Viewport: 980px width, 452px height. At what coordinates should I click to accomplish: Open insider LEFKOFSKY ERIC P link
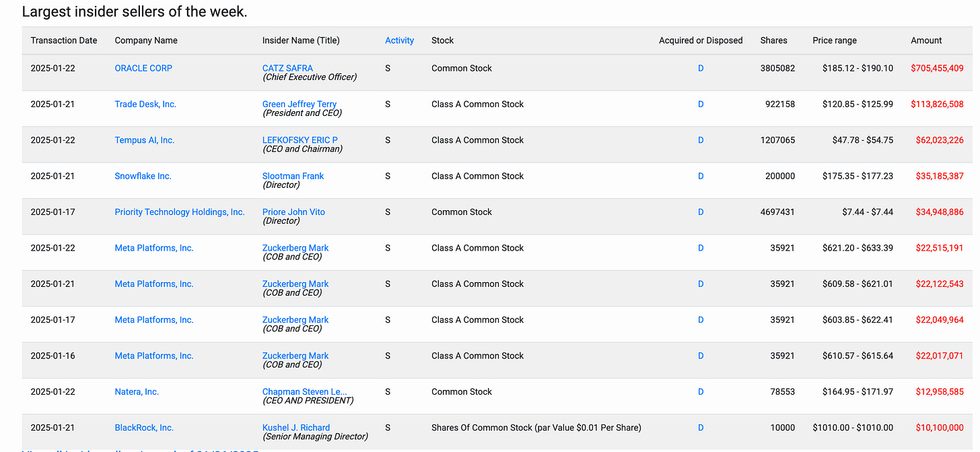pyautogui.click(x=300, y=140)
